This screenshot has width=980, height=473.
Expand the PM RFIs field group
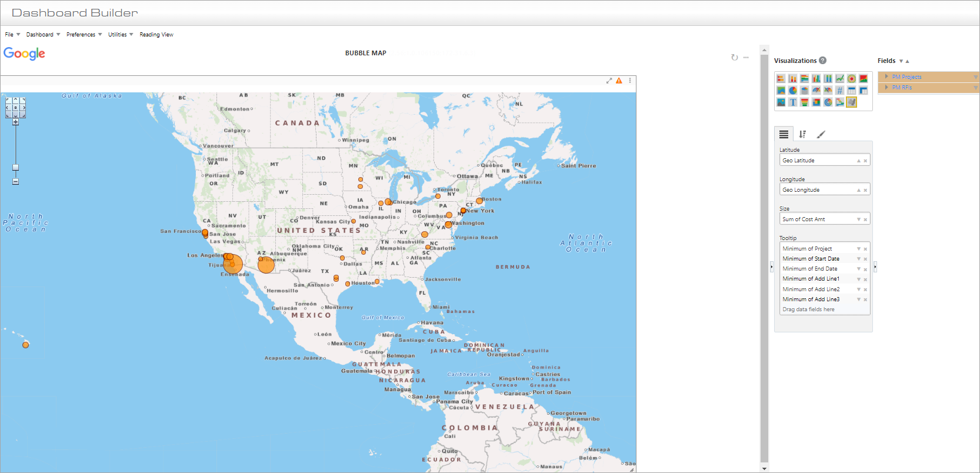point(886,87)
